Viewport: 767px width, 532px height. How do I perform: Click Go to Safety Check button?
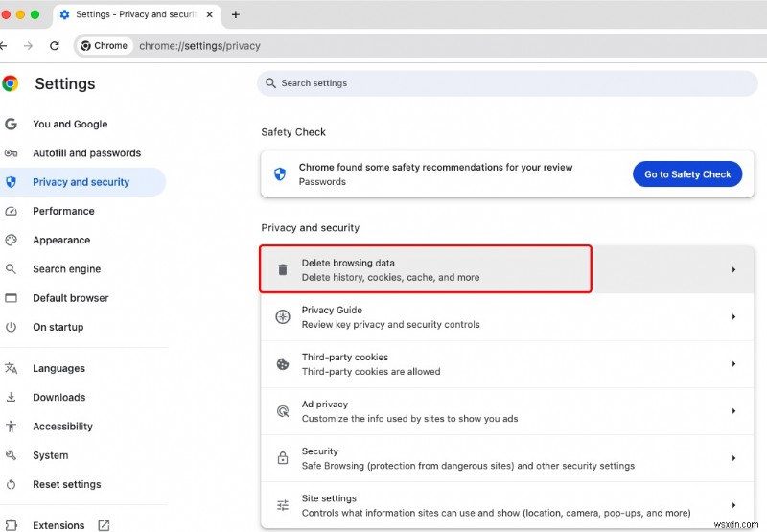(x=687, y=174)
